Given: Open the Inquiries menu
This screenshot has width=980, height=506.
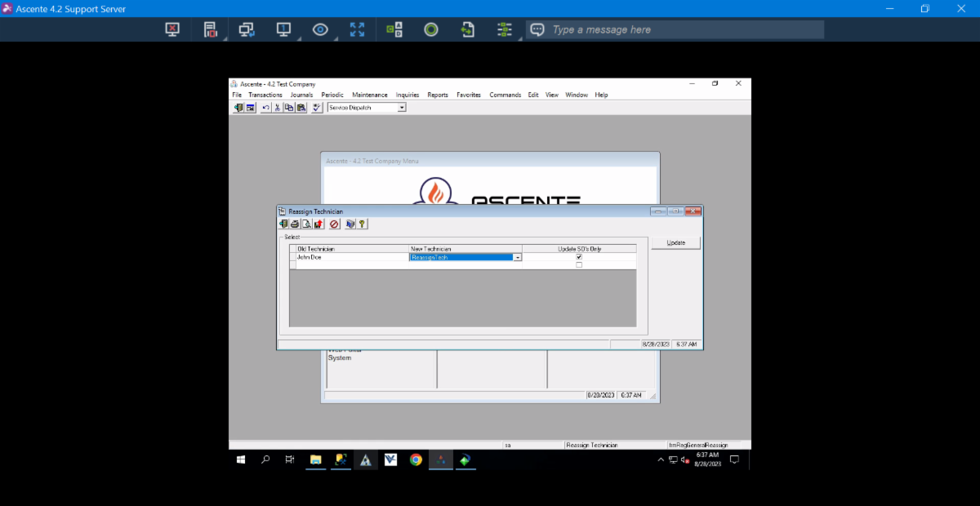Looking at the screenshot, I should coord(408,95).
